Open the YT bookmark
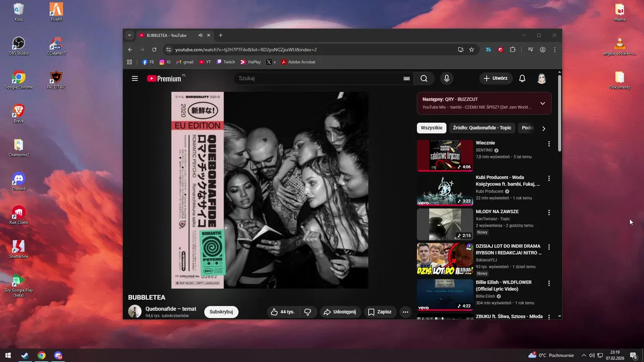Viewport: 644px width, 362px height. [205, 62]
